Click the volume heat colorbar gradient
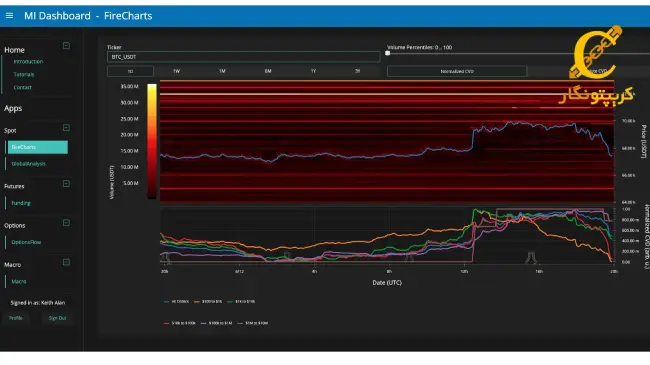 152,141
